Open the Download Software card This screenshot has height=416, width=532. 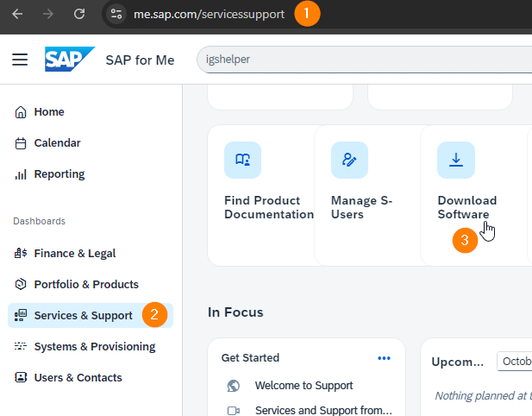[475, 196]
